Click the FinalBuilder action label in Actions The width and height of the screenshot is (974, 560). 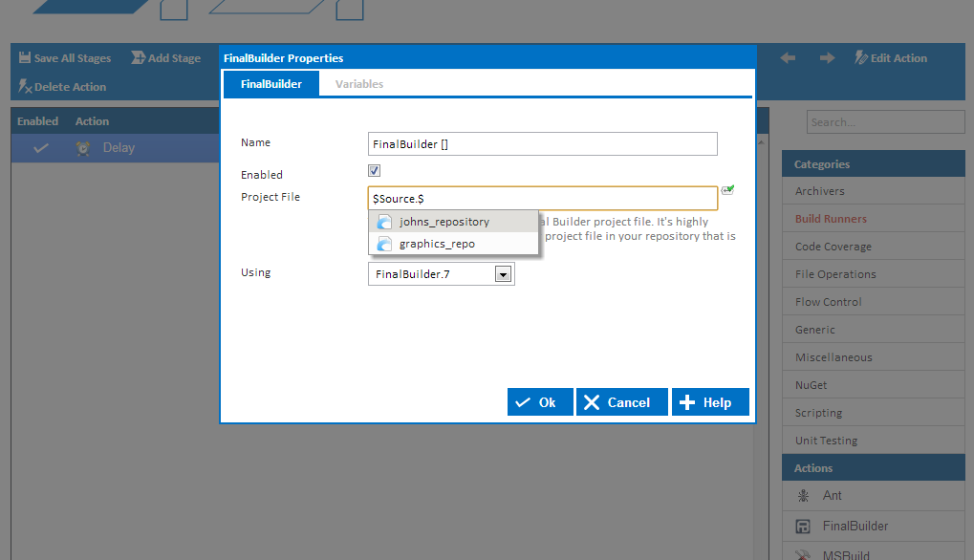pyautogui.click(x=855, y=527)
